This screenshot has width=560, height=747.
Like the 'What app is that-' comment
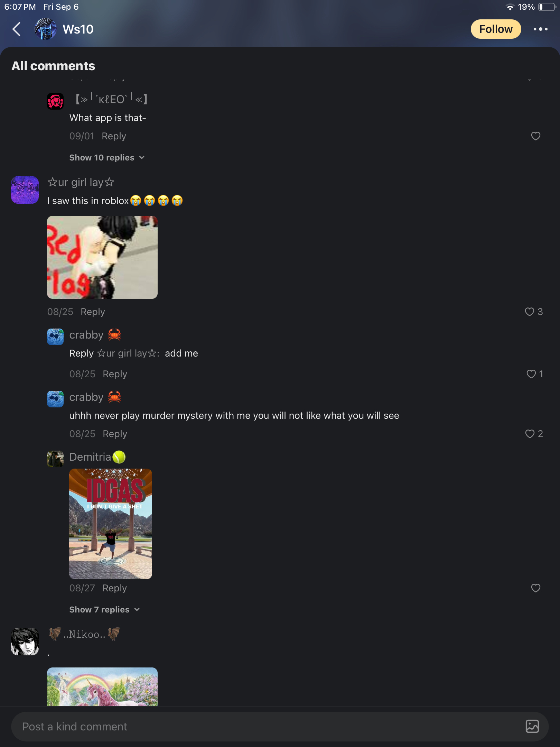535,136
